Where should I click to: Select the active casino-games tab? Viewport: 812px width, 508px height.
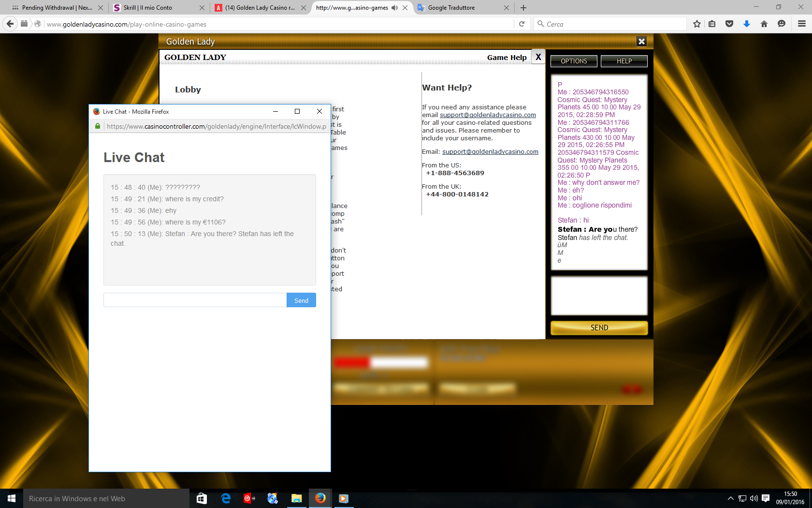pyautogui.click(x=352, y=8)
